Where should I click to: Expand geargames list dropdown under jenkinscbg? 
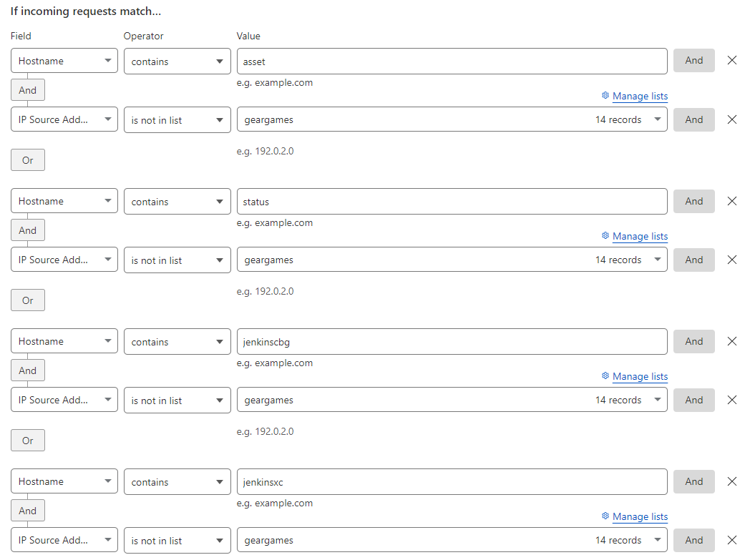tap(657, 400)
